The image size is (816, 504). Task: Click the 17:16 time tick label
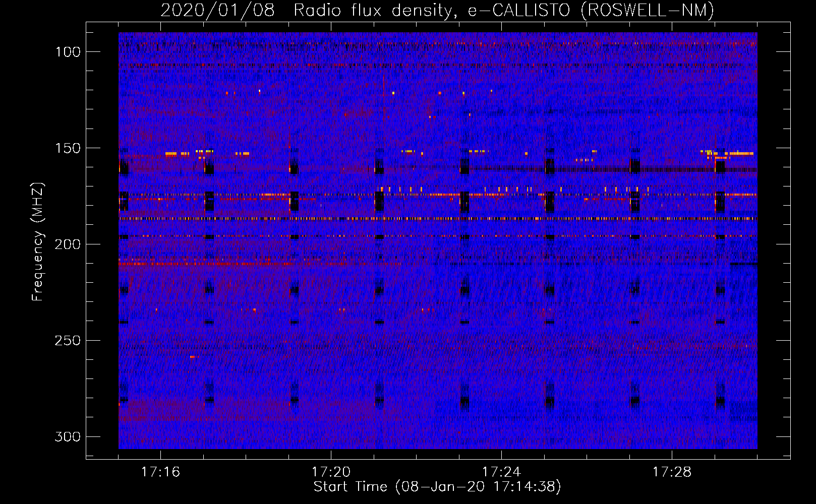click(160, 472)
